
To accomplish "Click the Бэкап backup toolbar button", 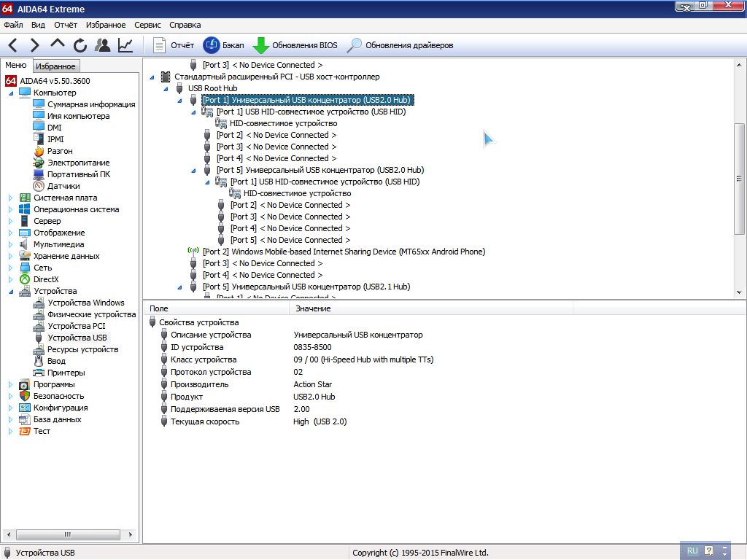I will tap(223, 45).
